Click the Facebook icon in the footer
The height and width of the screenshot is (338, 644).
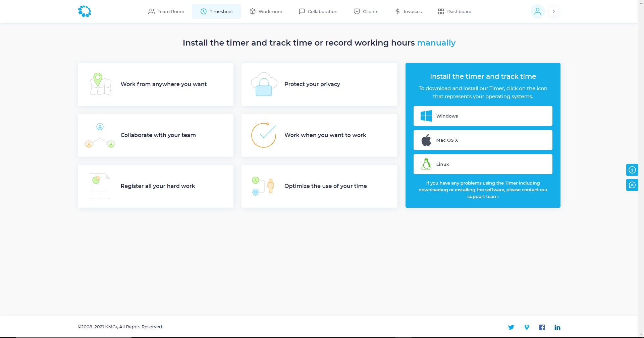point(542,327)
